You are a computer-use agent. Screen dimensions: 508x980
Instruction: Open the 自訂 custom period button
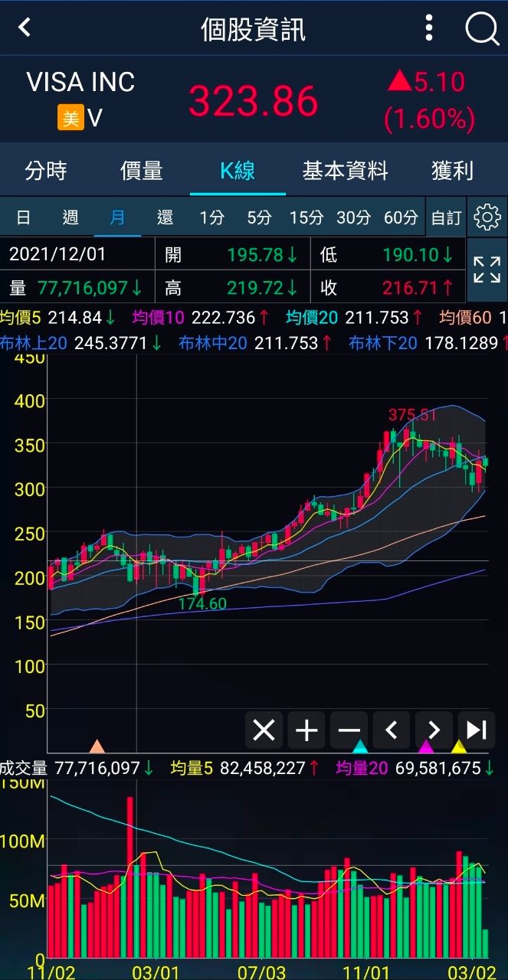[x=446, y=218]
